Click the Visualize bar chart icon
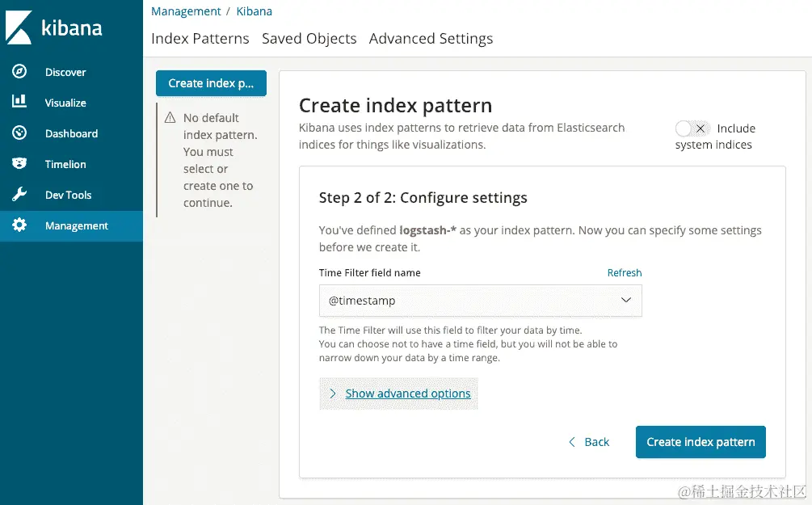 click(x=19, y=103)
